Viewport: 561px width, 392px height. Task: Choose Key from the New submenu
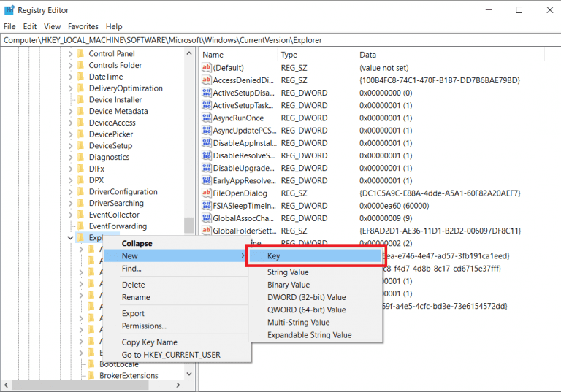tap(316, 255)
